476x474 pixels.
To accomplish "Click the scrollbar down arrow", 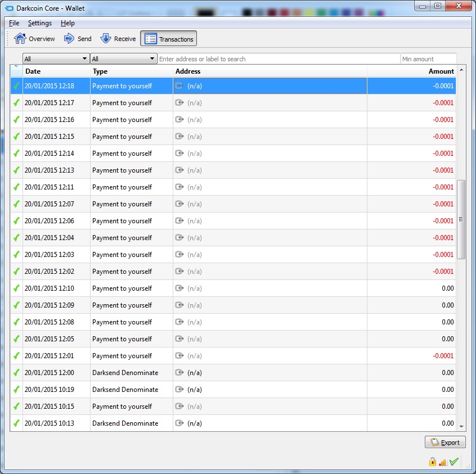I will (461, 426).
